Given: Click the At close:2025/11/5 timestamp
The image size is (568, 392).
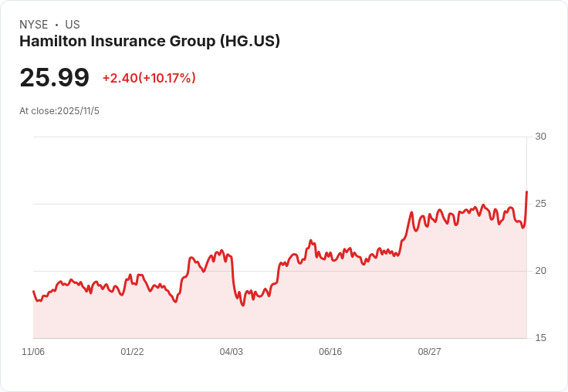Looking at the screenshot, I should pyautogui.click(x=59, y=111).
